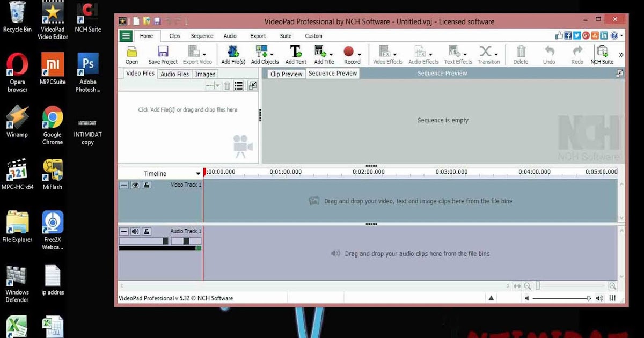Click the Transition icon
This screenshot has height=338, width=644.
485,52
